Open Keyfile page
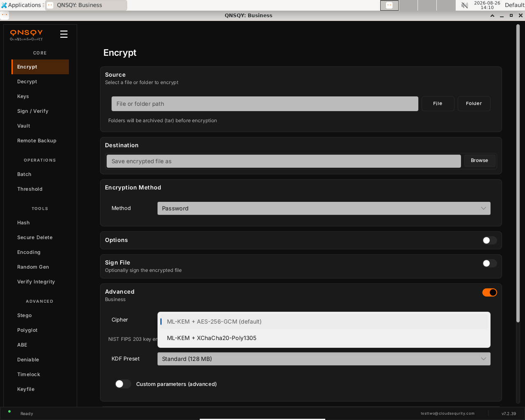525x420 pixels. point(40,389)
